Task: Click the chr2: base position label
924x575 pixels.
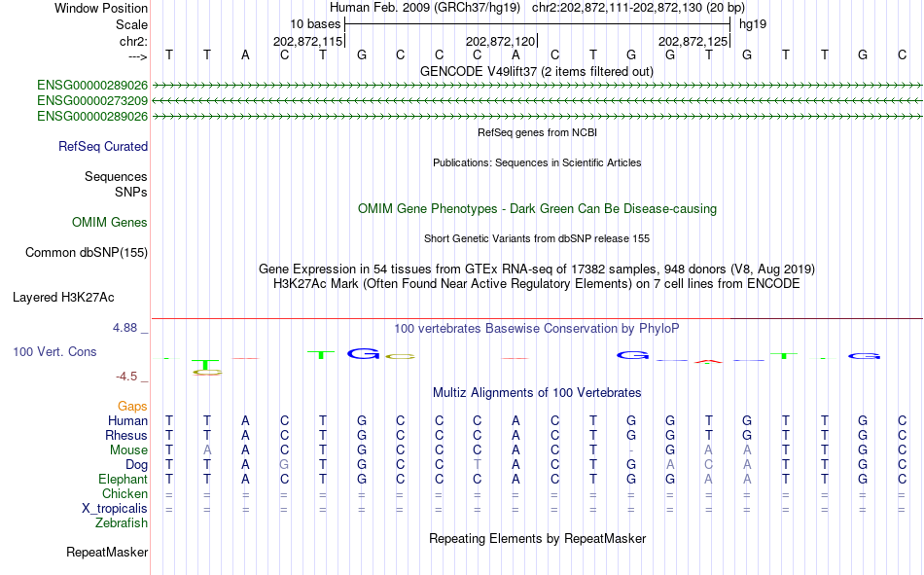Action: pyautogui.click(x=134, y=41)
